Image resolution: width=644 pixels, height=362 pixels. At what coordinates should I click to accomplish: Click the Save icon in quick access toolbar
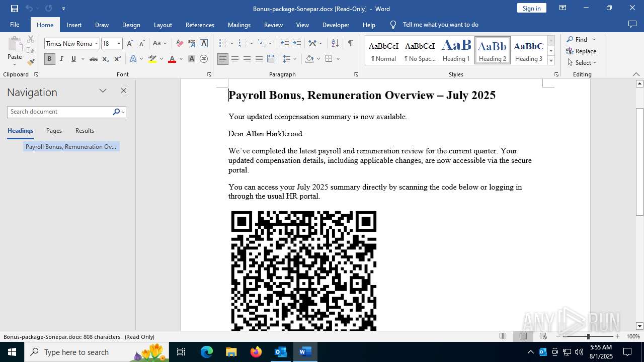point(15,9)
